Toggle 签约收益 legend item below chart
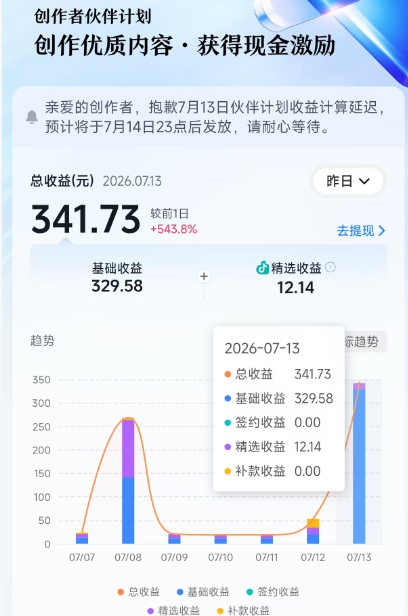 tap(273, 592)
